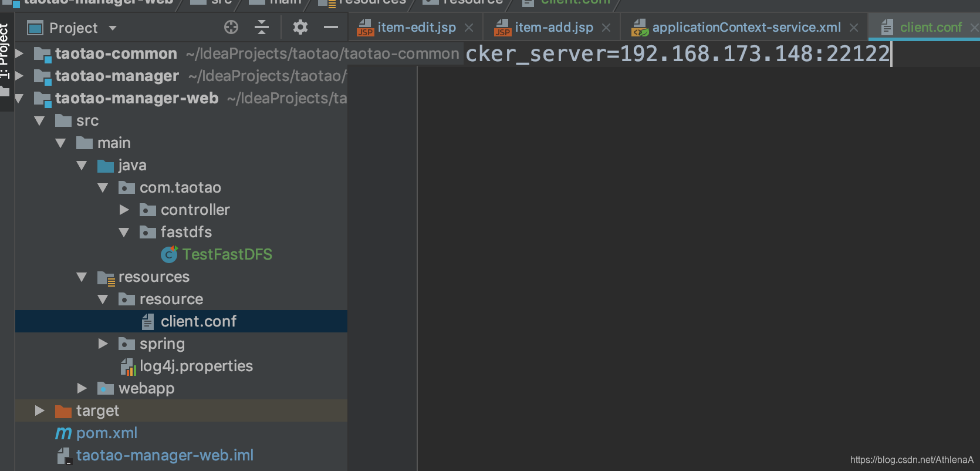Collapse the fastdfs package

[124, 233]
